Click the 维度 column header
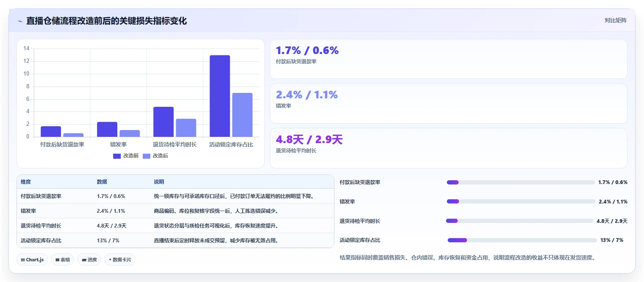The image size is (644, 282). pyautogui.click(x=26, y=182)
